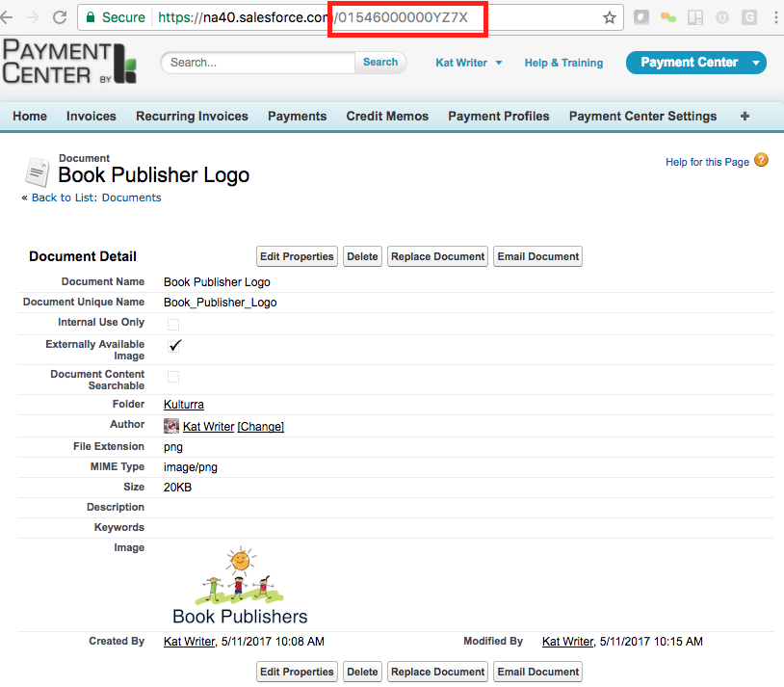Click the G extension icon
Screen dimensions: 784x687
pos(749,18)
